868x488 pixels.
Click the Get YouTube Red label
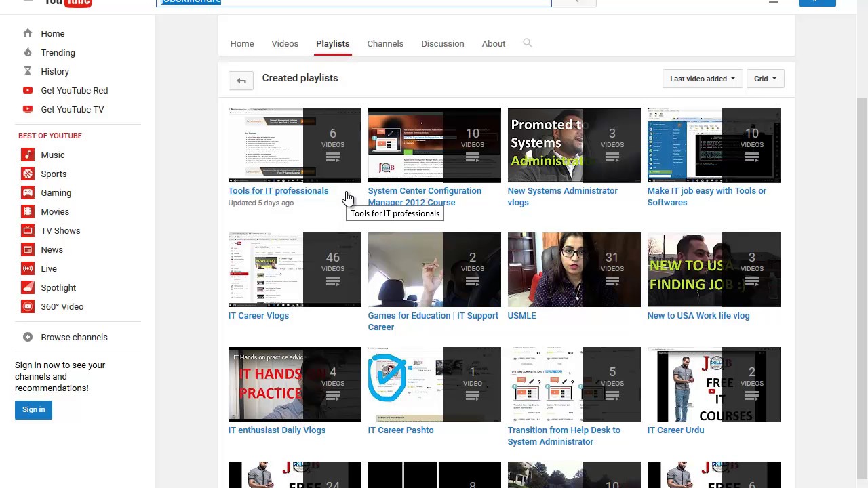pyautogui.click(x=74, y=90)
